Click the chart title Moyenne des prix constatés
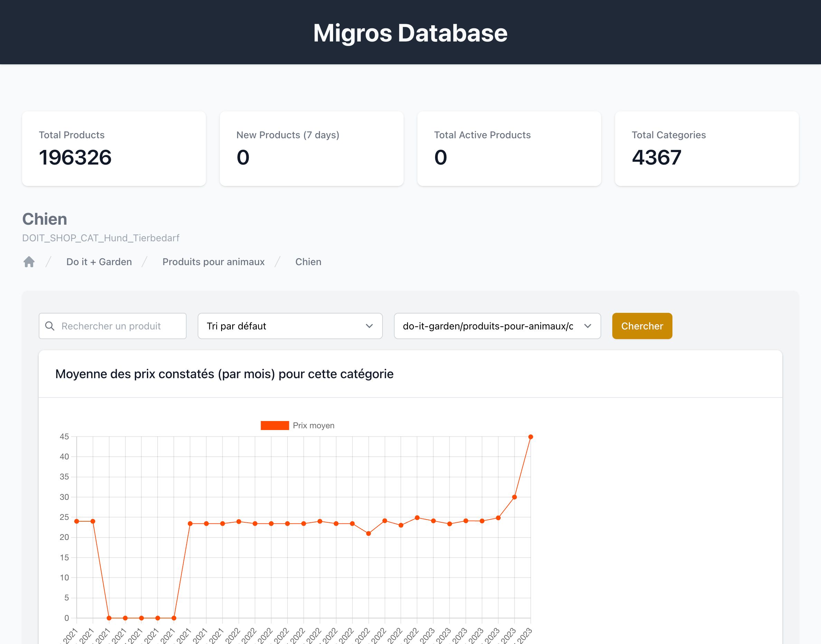 (224, 374)
